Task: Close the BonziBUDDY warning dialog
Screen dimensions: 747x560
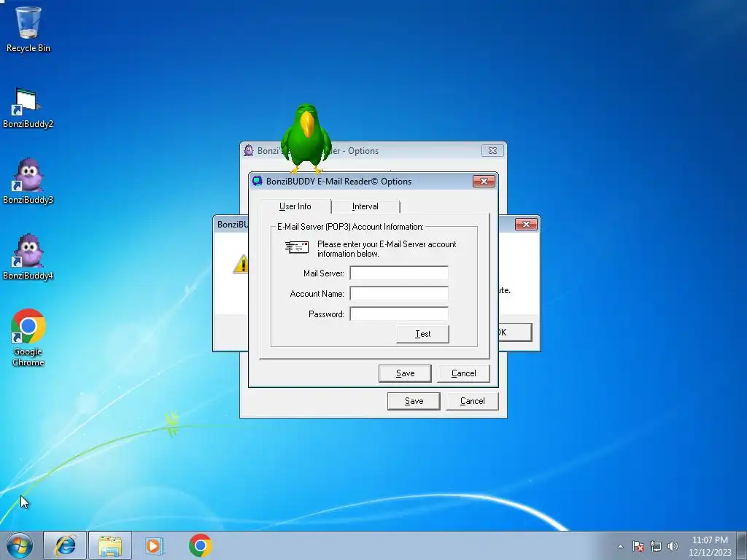Action: click(x=526, y=224)
